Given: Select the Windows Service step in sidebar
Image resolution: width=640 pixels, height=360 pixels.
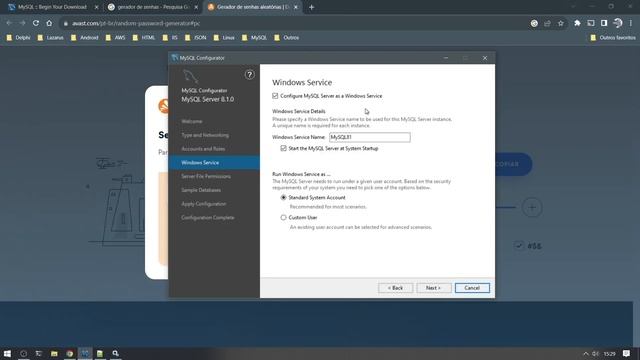Looking at the screenshot, I should point(214,162).
